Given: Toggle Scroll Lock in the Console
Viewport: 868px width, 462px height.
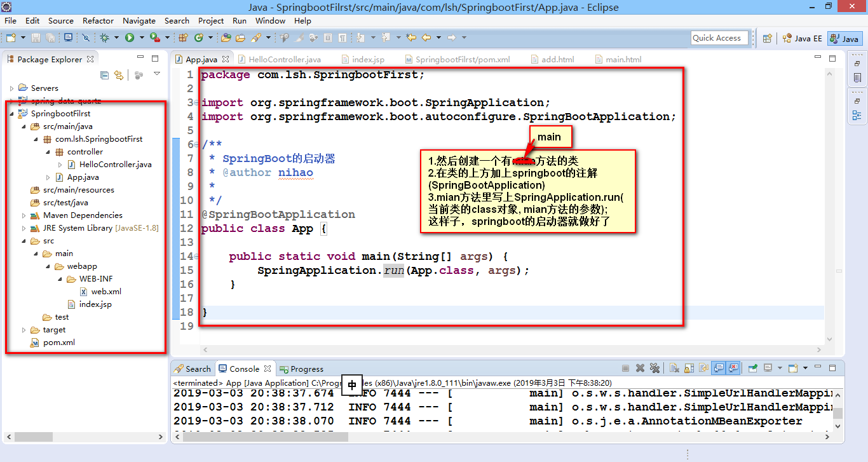Looking at the screenshot, I should point(689,368).
